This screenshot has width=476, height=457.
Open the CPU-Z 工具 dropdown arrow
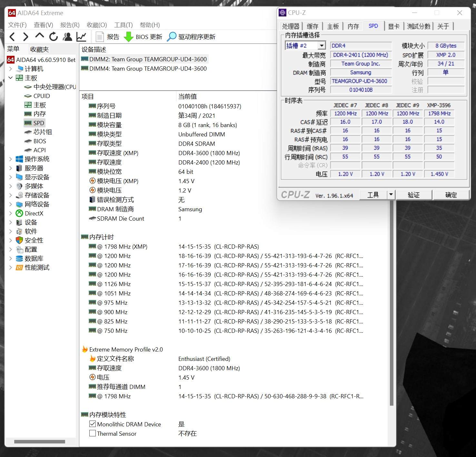point(391,194)
